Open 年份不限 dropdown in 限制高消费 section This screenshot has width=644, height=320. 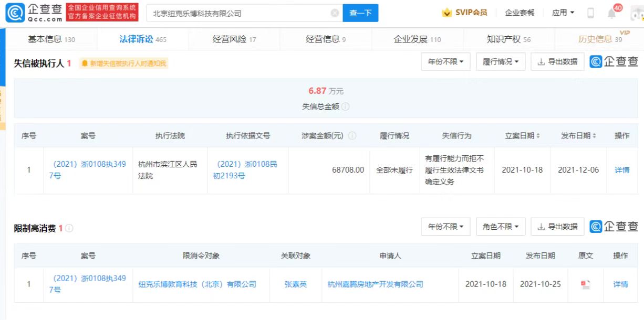pos(445,227)
